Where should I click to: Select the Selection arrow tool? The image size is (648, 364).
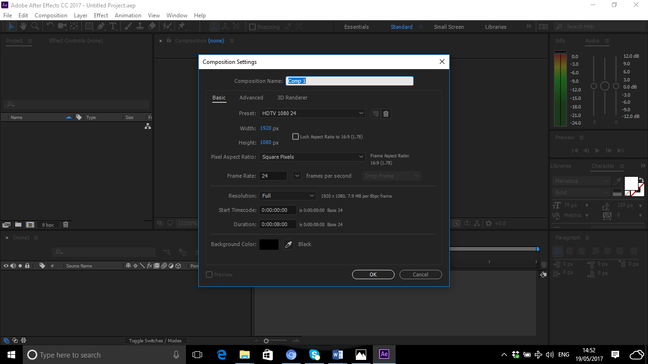coord(12,26)
